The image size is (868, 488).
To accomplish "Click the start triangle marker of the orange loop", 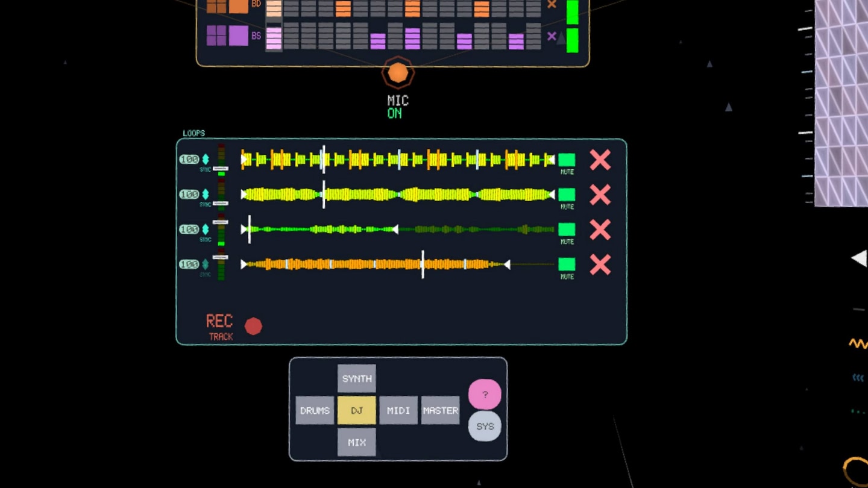I will point(244,264).
